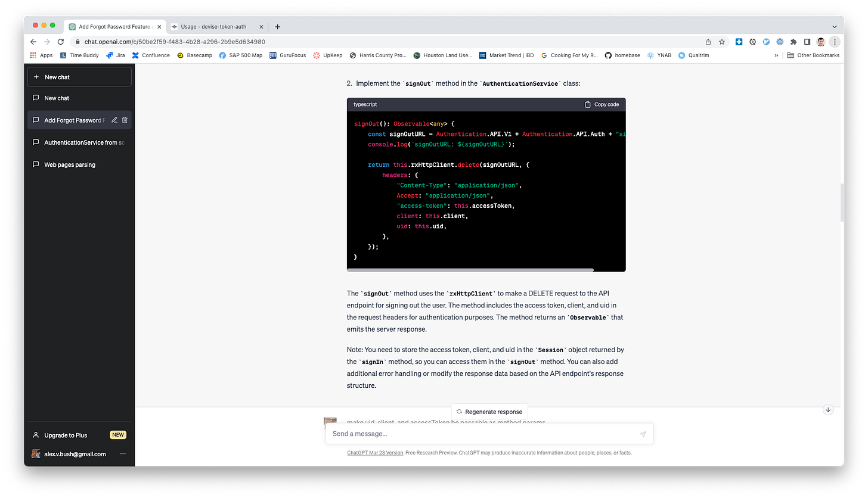This screenshot has height=498, width=868.
Task: Open the 1Password extension icon
Action: [780, 42]
